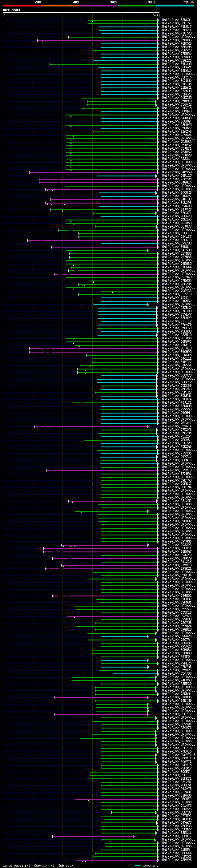Open hit UniRef100_B8MQ48
The image size is (197, 868).
176,111
